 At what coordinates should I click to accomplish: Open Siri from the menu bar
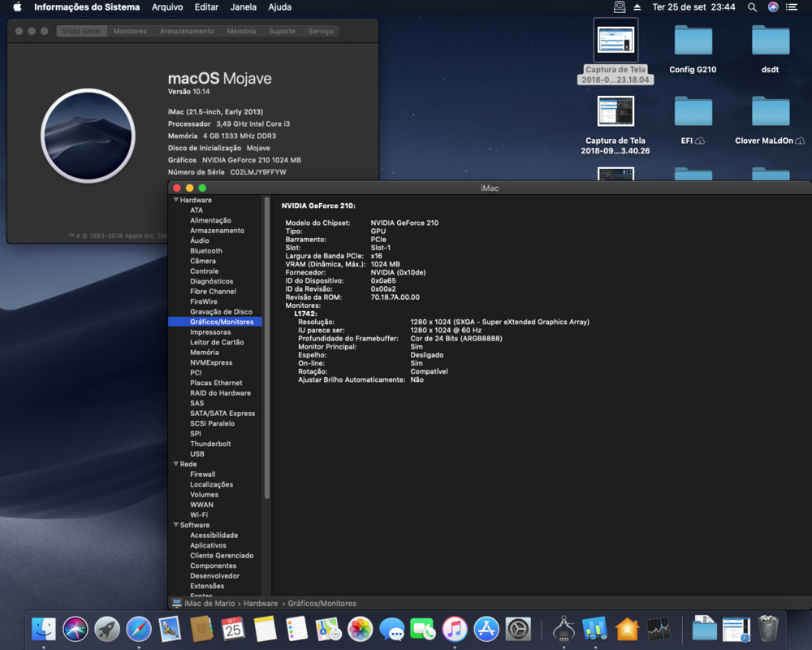point(772,7)
